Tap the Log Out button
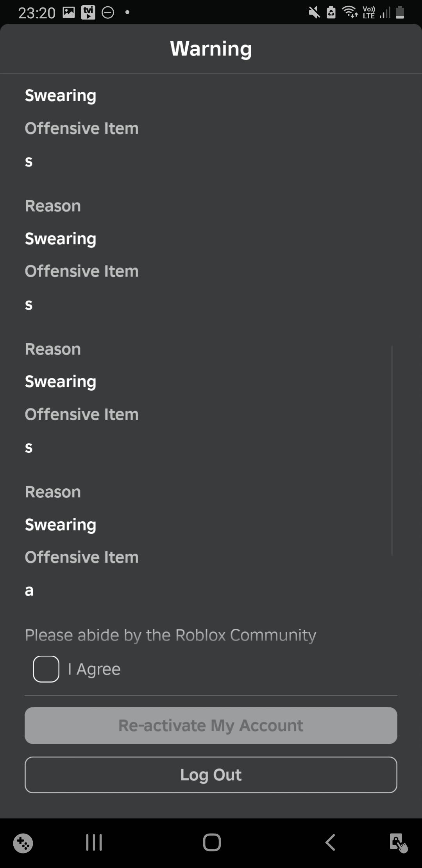 click(211, 775)
